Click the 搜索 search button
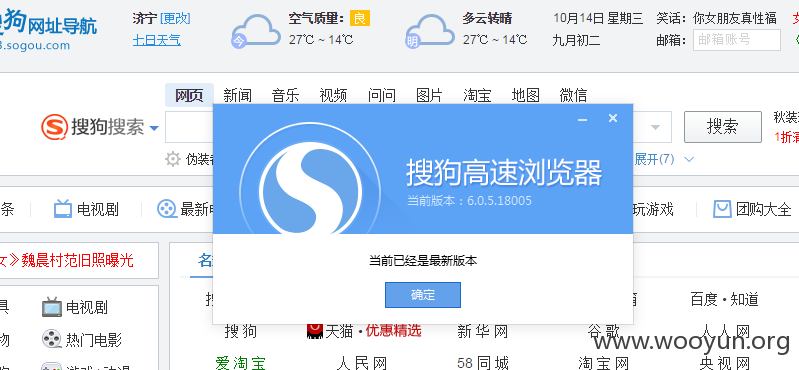 click(x=722, y=126)
